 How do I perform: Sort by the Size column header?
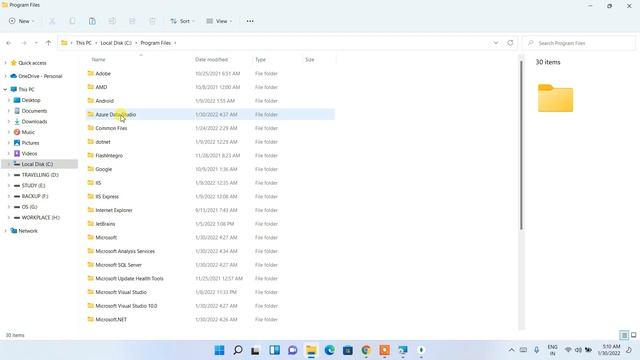(x=310, y=60)
